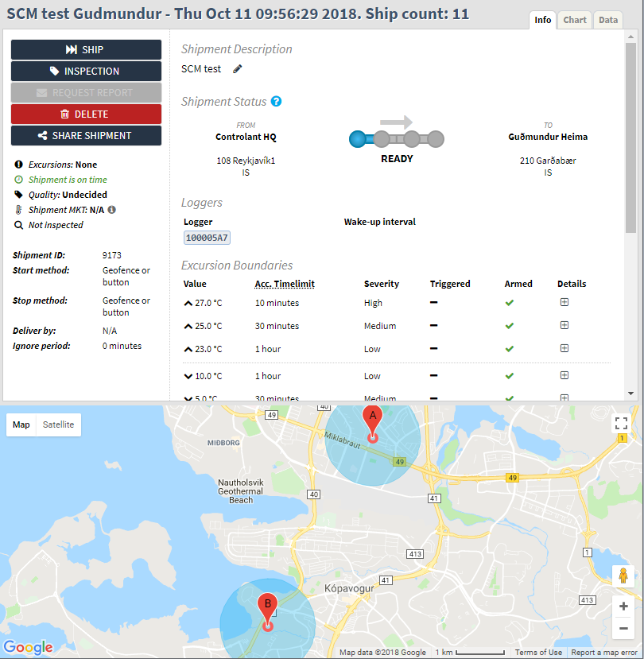Open the Google logo link
The height and width of the screenshot is (659, 644).
click(28, 647)
